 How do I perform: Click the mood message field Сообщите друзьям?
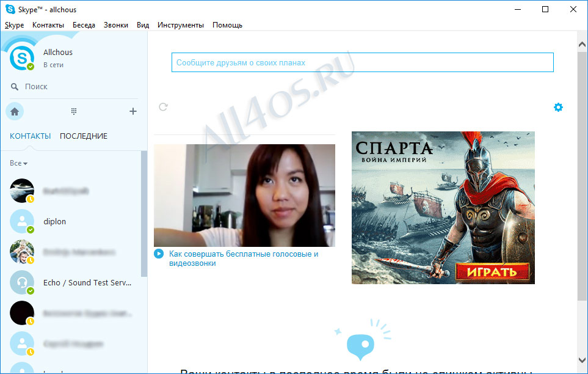(362, 62)
